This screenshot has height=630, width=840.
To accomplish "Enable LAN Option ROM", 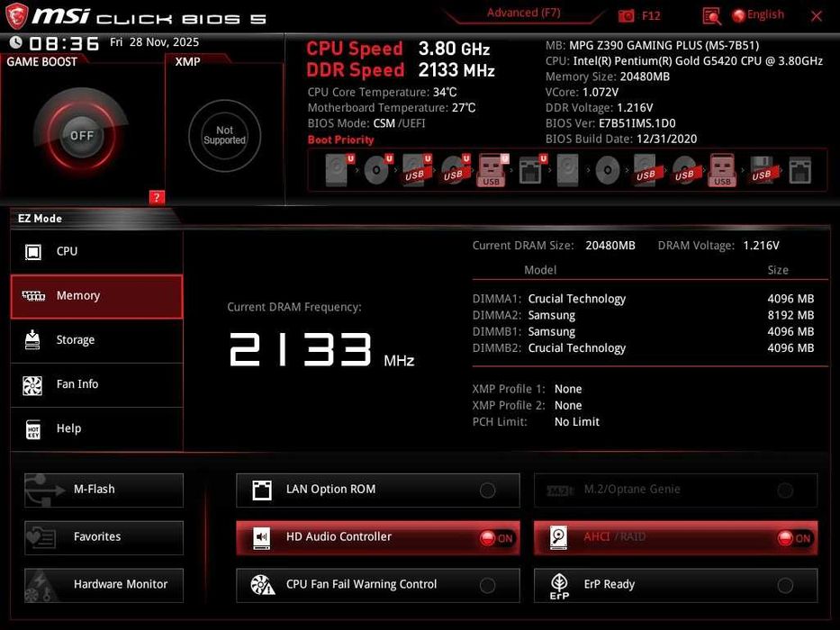I will pos(377,490).
